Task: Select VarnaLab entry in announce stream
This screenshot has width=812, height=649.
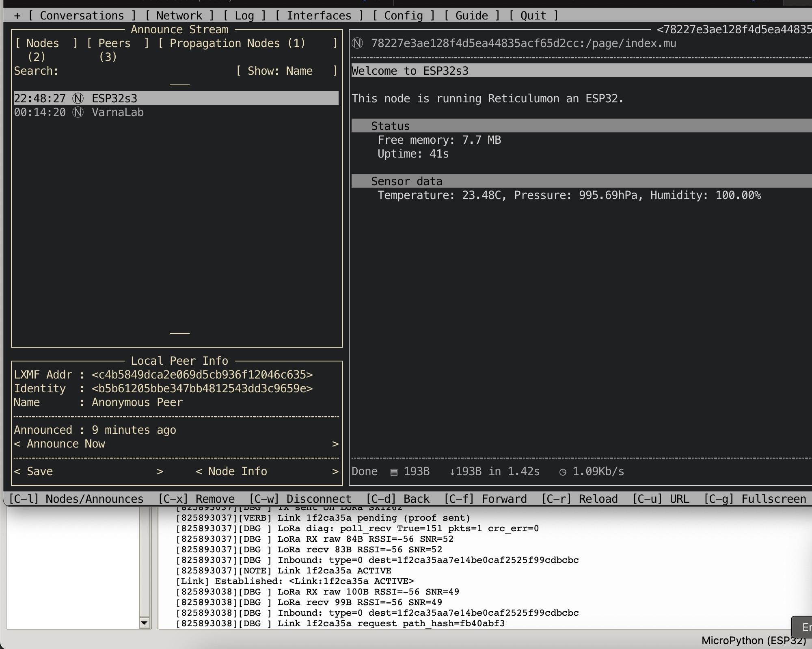Action: coord(118,112)
